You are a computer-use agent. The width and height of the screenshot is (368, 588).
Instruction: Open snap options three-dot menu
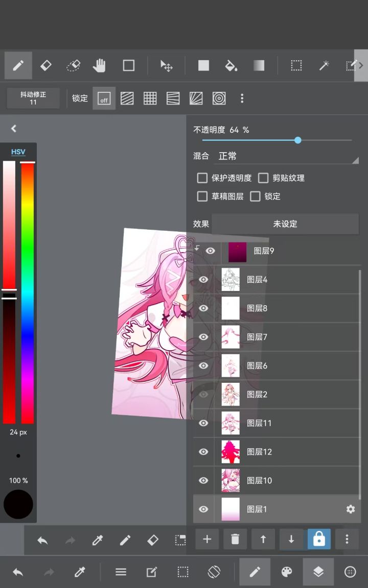pos(242,98)
